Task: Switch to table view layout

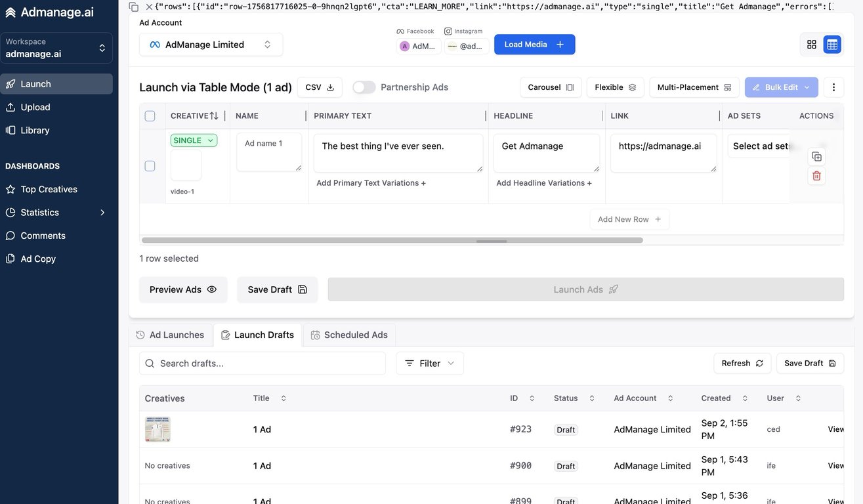Action: 832,45
